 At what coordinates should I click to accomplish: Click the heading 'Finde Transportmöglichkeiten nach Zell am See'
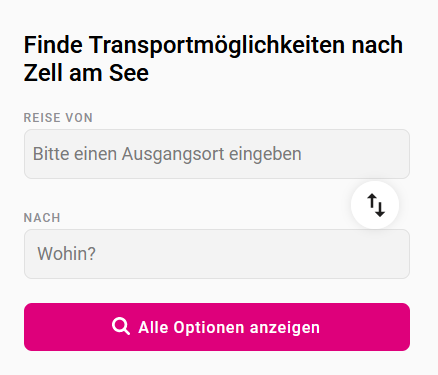coord(213,59)
